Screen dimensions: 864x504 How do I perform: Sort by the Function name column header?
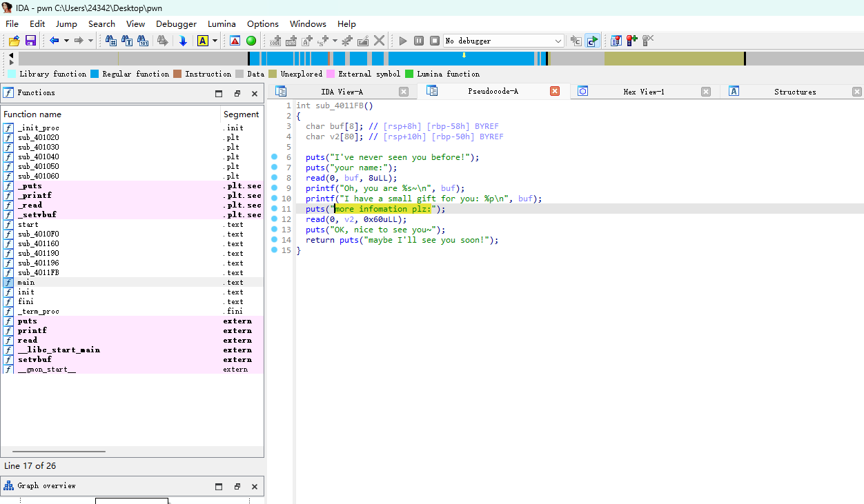pyautogui.click(x=32, y=114)
